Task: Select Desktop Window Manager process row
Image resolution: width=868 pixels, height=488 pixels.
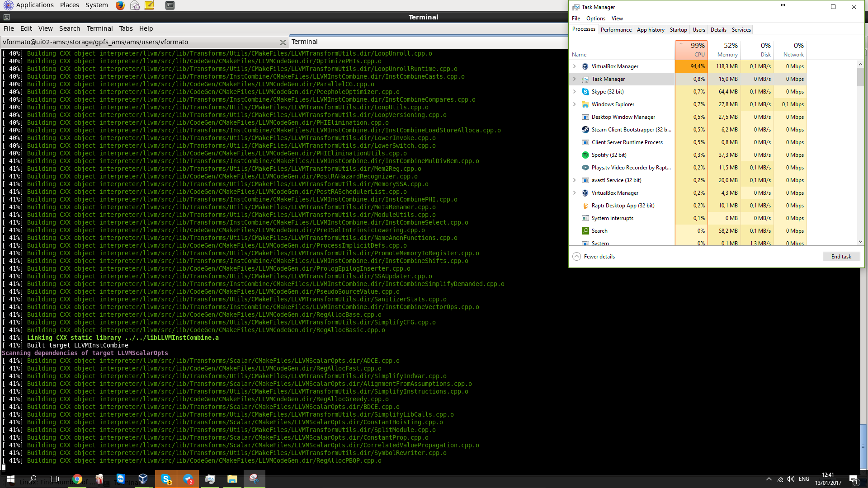Action: pos(687,117)
